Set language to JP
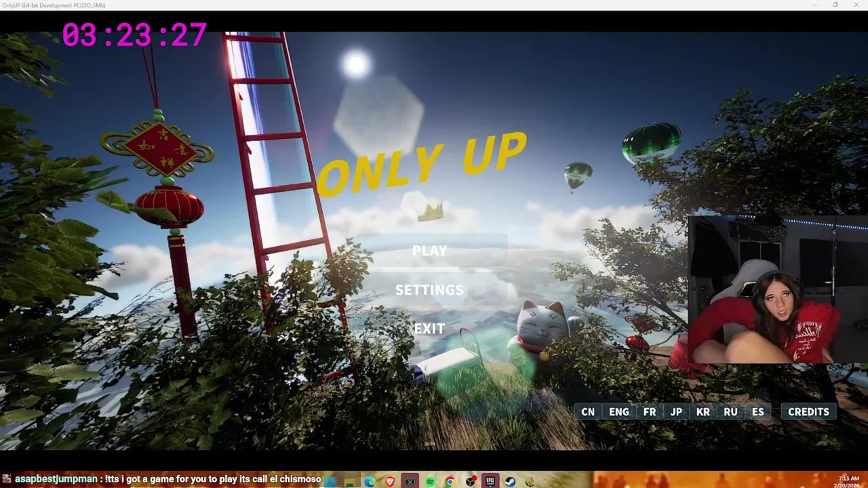The height and width of the screenshot is (488, 868). click(676, 411)
